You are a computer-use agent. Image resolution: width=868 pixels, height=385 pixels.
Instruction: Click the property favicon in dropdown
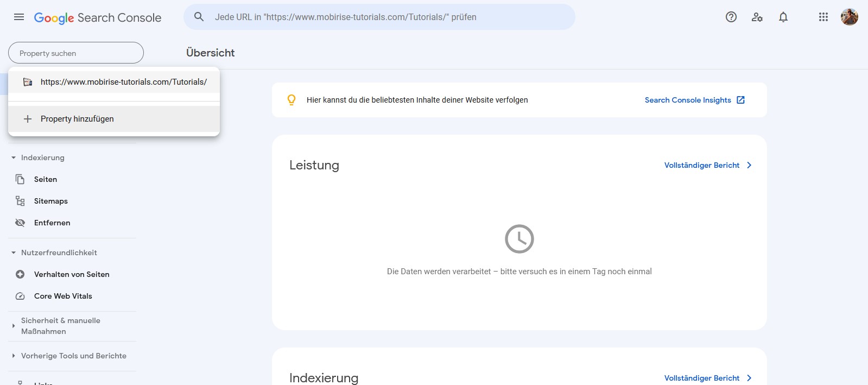point(28,82)
